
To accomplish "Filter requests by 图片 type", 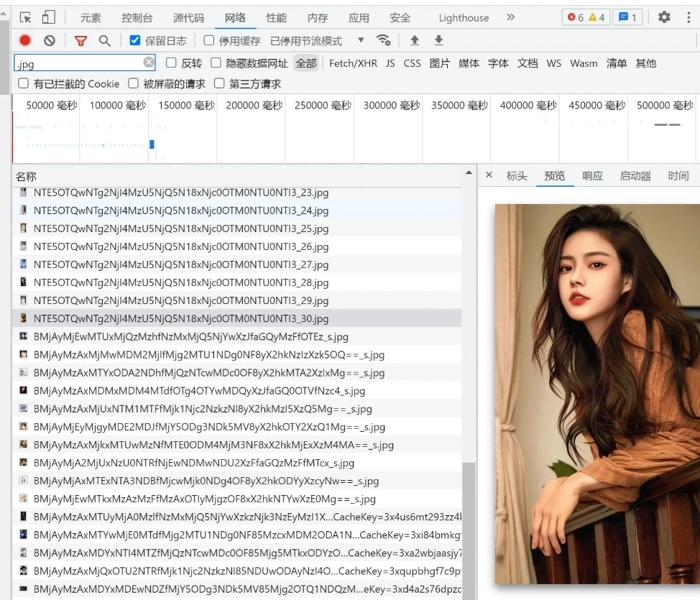I will coord(439,63).
